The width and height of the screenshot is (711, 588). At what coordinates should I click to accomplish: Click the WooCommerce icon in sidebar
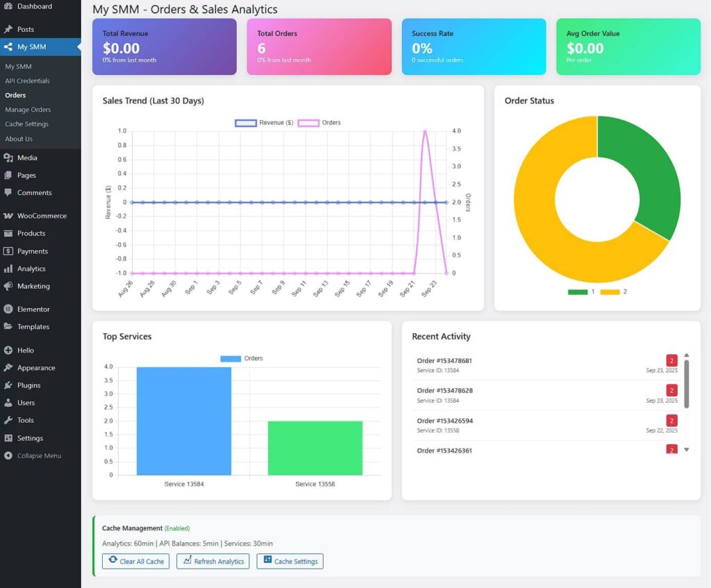8,216
